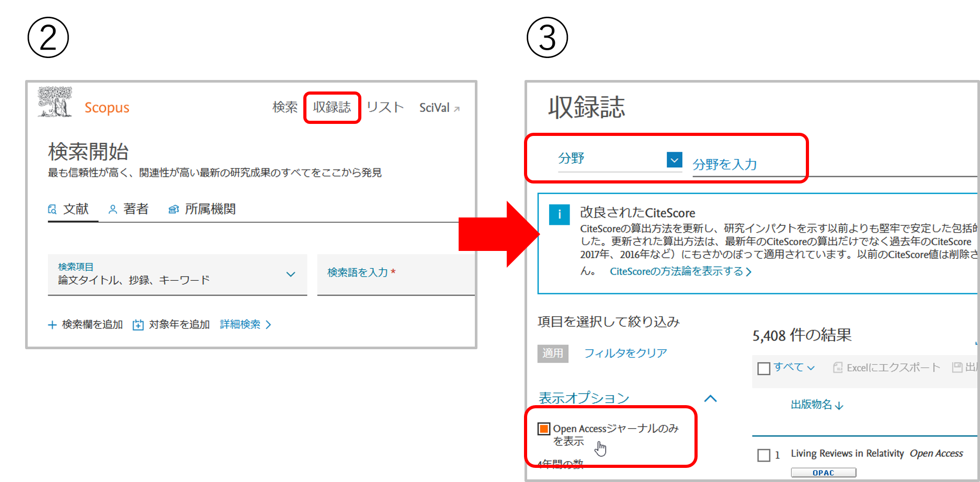The image size is (980, 482).
Task: Click the blue info icon in CiteScore notice
Action: coord(560,214)
